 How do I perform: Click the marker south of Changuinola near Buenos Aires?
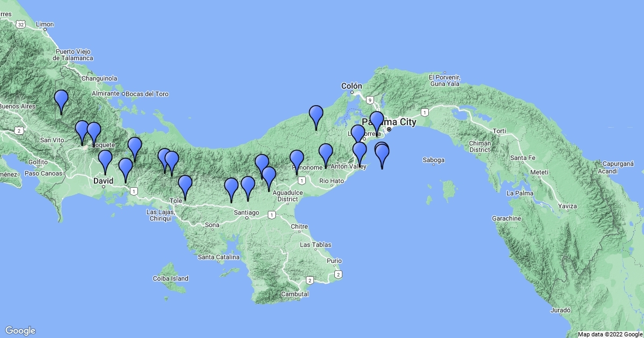pos(61,102)
